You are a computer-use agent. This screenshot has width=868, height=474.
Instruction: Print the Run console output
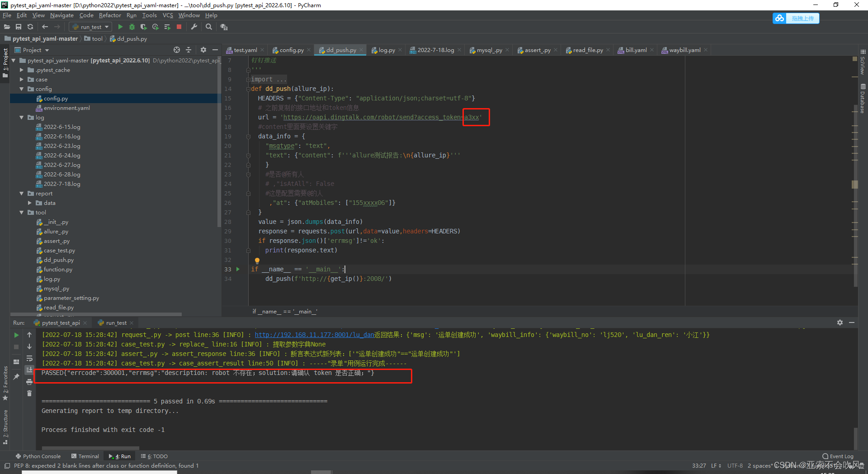(x=29, y=382)
